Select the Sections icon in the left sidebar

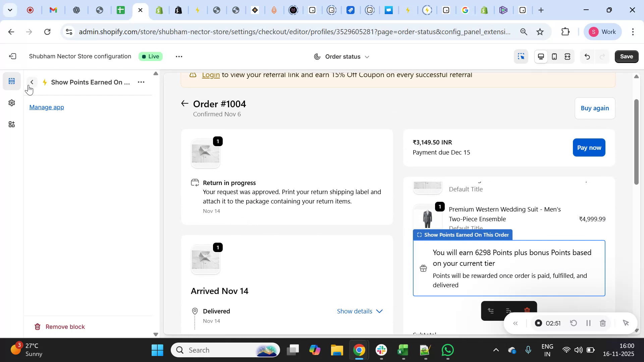[x=12, y=80]
